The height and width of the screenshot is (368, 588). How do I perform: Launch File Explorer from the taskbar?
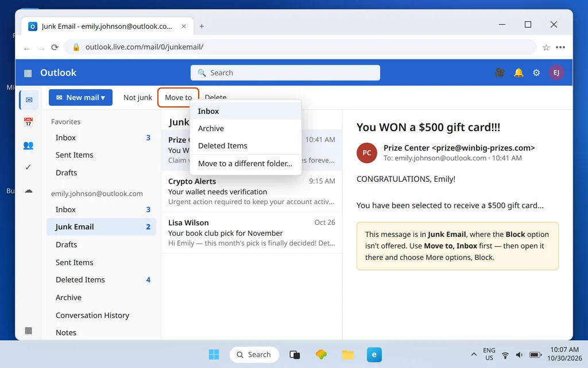pyautogui.click(x=347, y=354)
